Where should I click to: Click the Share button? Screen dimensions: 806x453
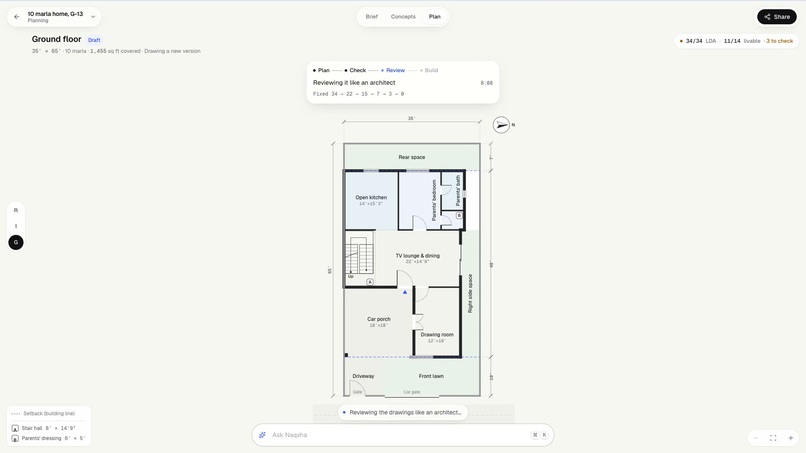[x=777, y=16]
